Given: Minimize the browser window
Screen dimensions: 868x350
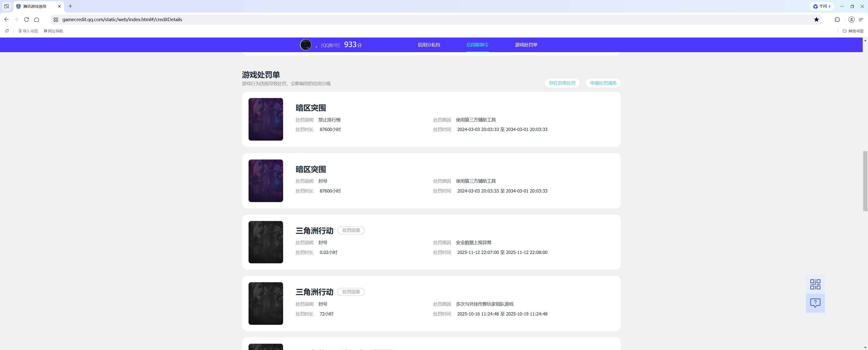Looking at the screenshot, I should 842,6.
